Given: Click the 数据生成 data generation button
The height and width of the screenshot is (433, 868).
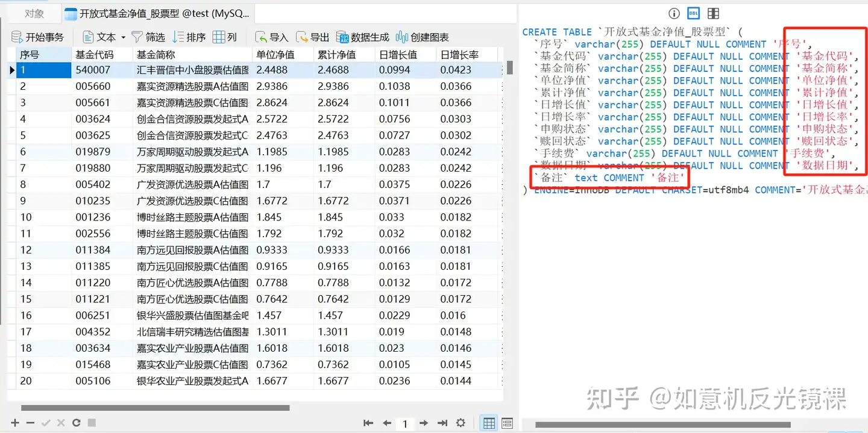Looking at the screenshot, I should (362, 37).
